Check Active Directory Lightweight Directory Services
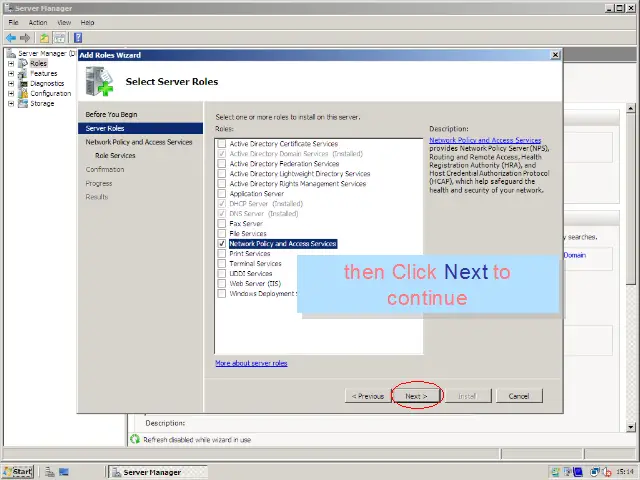Image resolution: width=640 pixels, height=480 pixels. (222, 173)
